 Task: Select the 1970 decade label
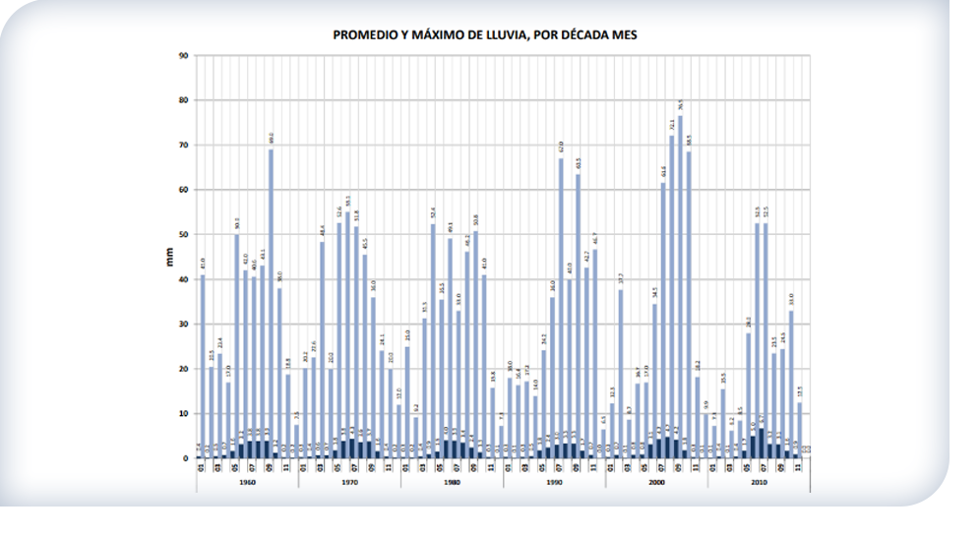(348, 483)
